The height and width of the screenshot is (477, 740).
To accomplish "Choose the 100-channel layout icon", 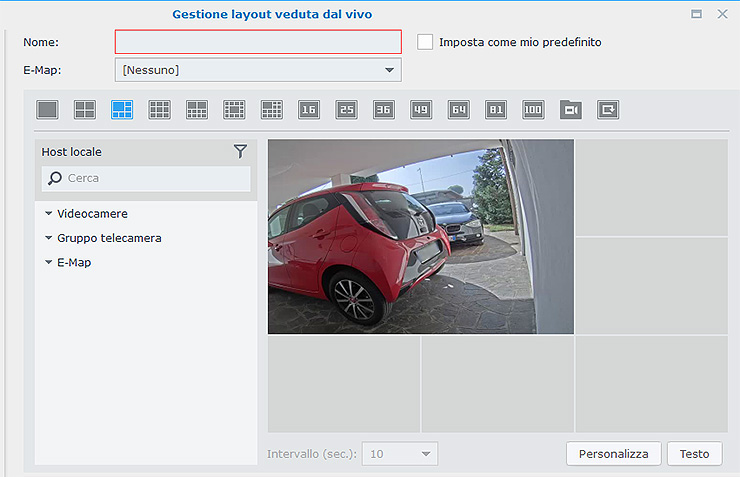I will [x=533, y=110].
